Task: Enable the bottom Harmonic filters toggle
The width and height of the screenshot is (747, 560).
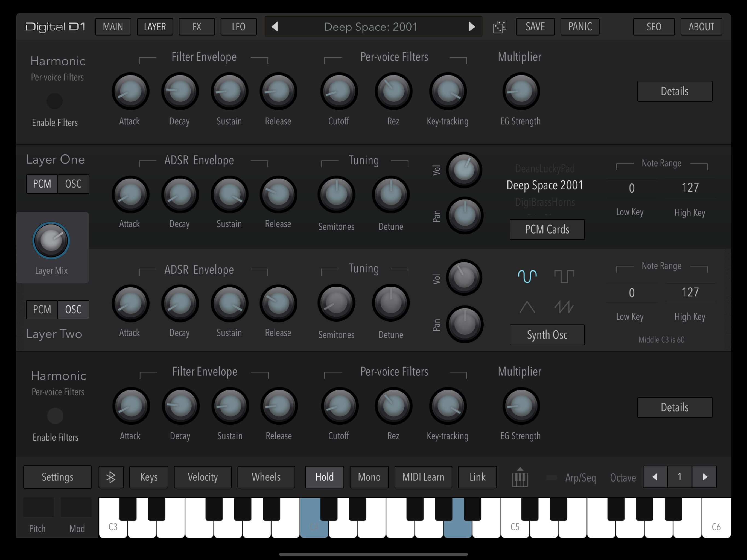Action: (x=55, y=415)
